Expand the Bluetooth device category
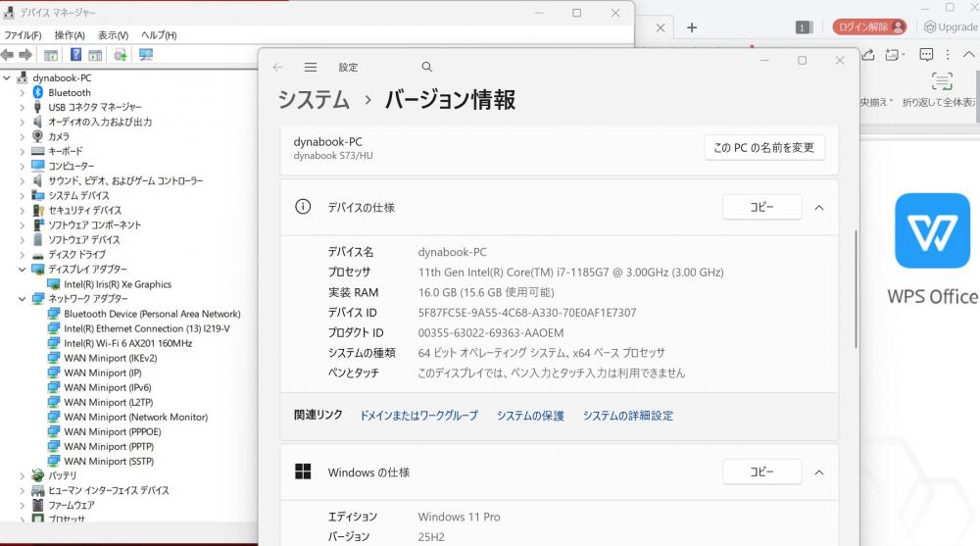Image resolution: width=980 pixels, height=546 pixels. [23, 93]
